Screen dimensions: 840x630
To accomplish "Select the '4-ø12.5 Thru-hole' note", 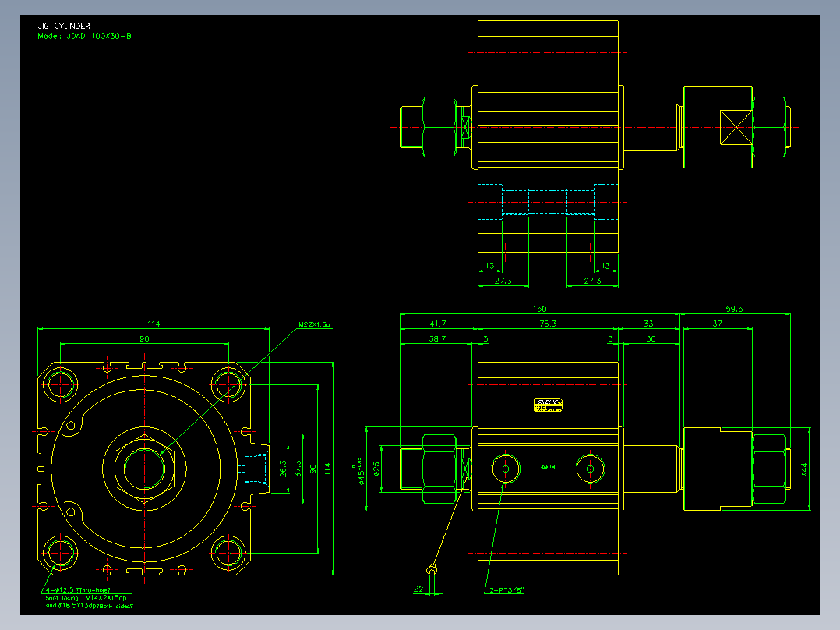I will (x=78, y=589).
